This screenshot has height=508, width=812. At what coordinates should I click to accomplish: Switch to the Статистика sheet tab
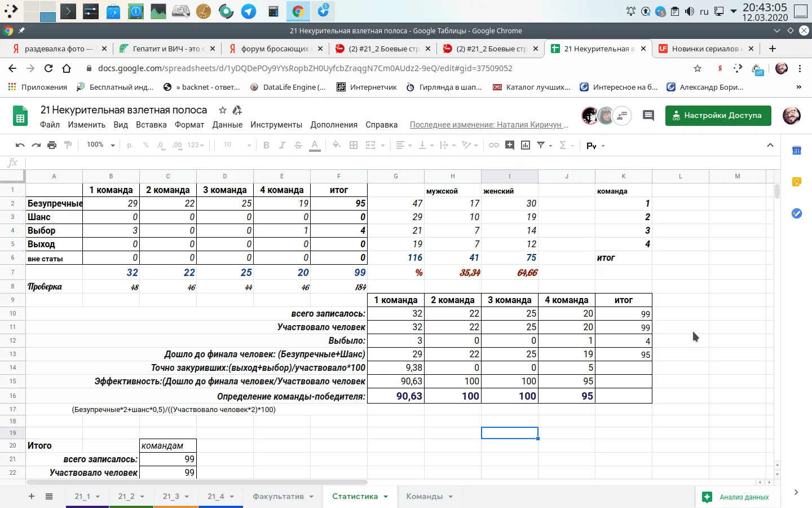[x=355, y=497]
